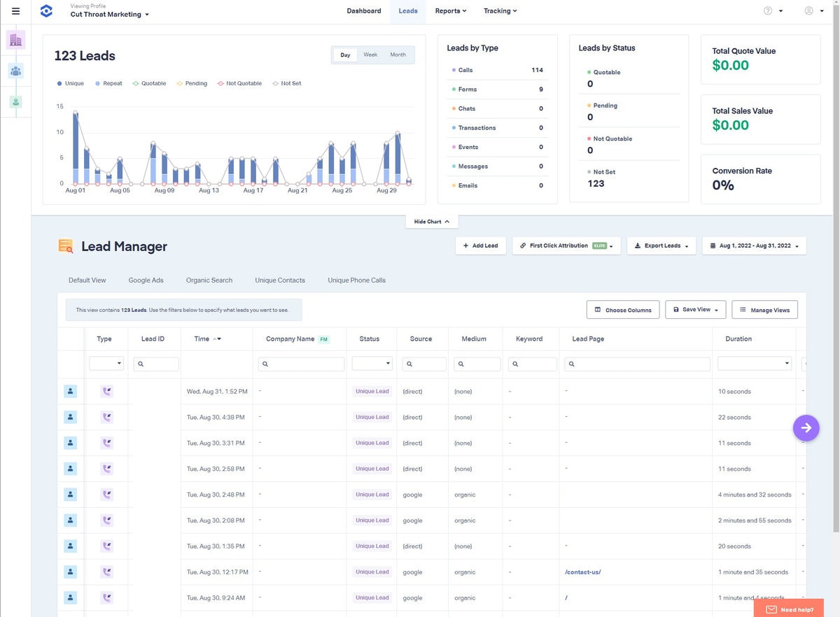Click the single user sidebar icon
This screenshot has width=840, height=617.
(x=15, y=102)
